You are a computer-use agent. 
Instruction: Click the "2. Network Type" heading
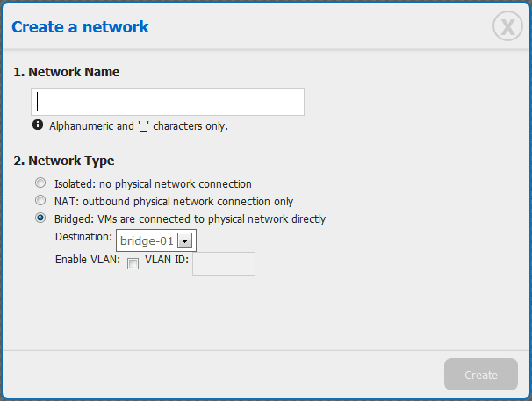click(64, 161)
